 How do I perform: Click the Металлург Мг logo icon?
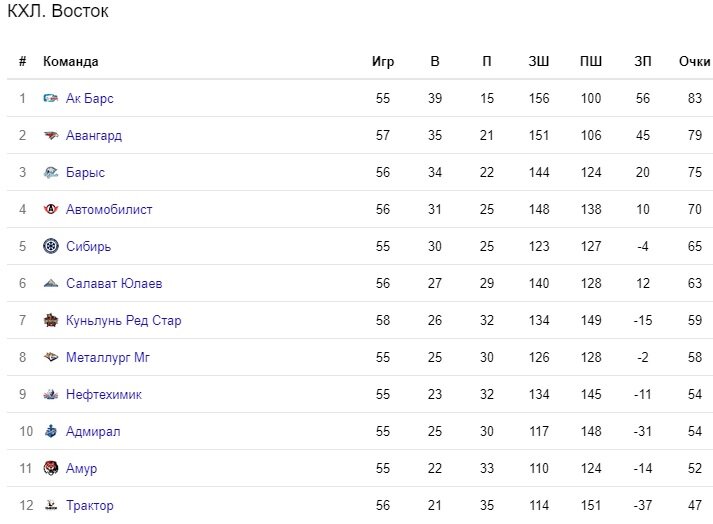click(50, 357)
